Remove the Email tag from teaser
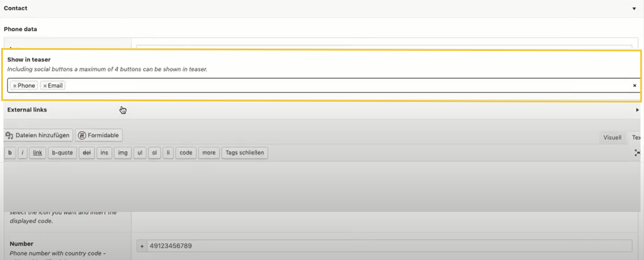The image size is (644, 260). tap(45, 86)
